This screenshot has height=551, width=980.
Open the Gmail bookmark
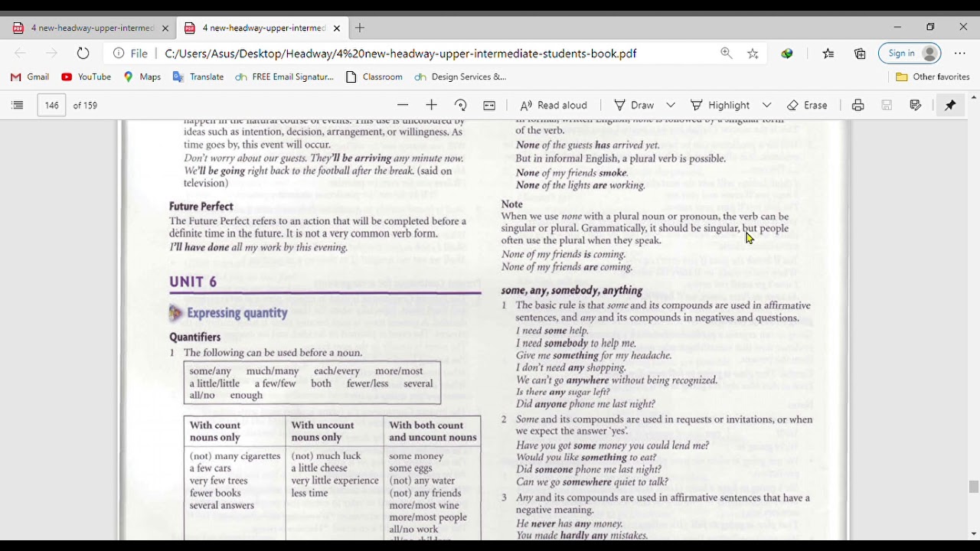[30, 77]
